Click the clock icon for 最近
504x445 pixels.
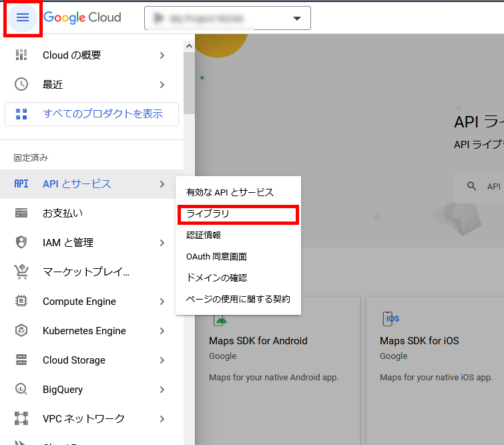[21, 85]
